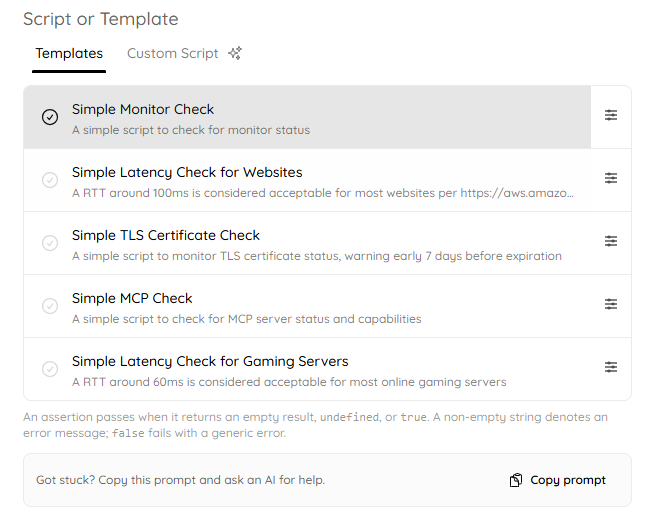Open settings sliders for Simple Monitor Check
Screen dimensions: 657x523
(610, 115)
